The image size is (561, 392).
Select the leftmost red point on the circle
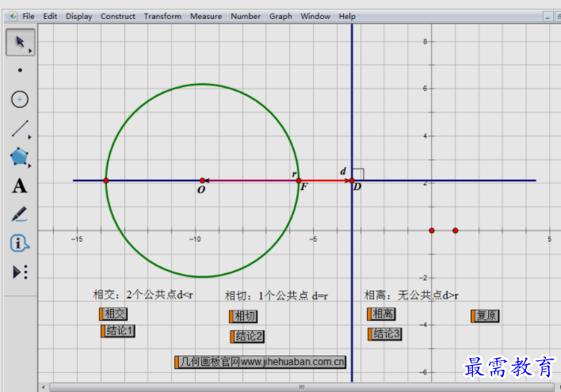click(106, 181)
